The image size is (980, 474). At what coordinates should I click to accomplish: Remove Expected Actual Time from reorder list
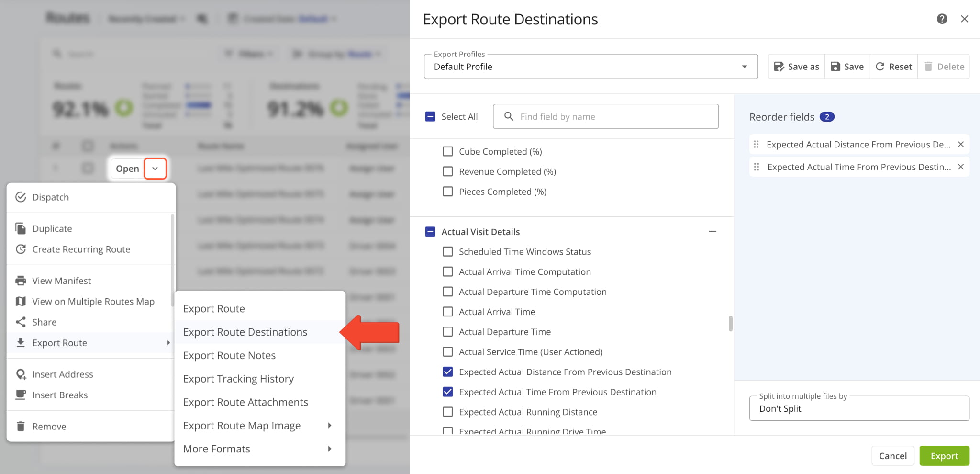(x=960, y=167)
